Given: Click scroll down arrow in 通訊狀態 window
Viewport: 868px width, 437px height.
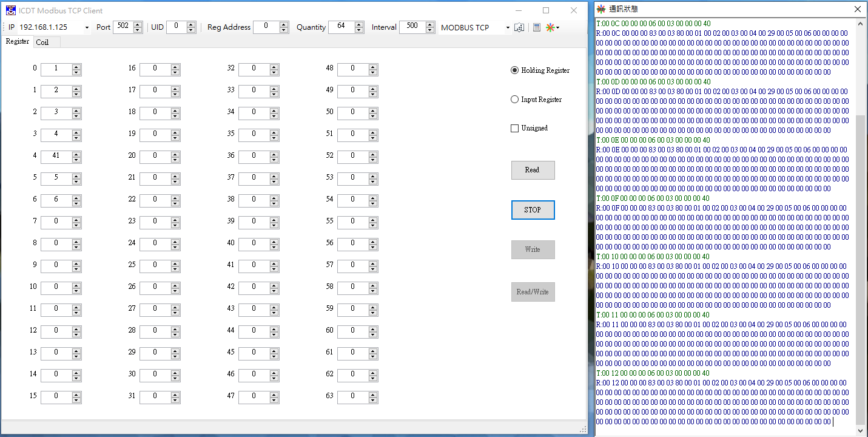Looking at the screenshot, I should click(x=860, y=430).
